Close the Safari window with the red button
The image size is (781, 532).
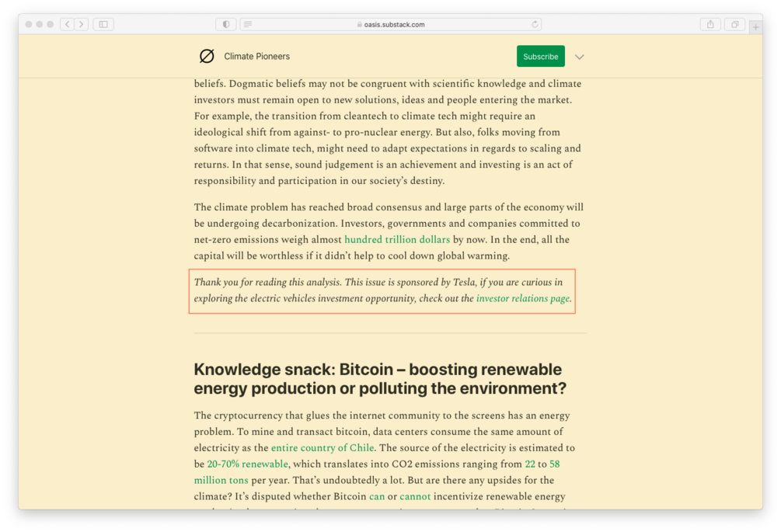29,24
